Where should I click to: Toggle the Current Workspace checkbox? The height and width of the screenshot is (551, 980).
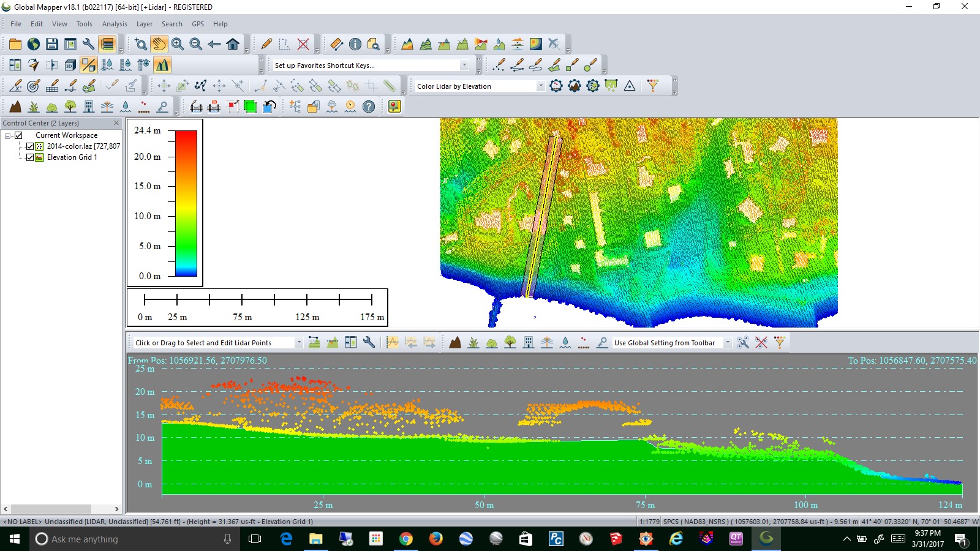(18, 135)
